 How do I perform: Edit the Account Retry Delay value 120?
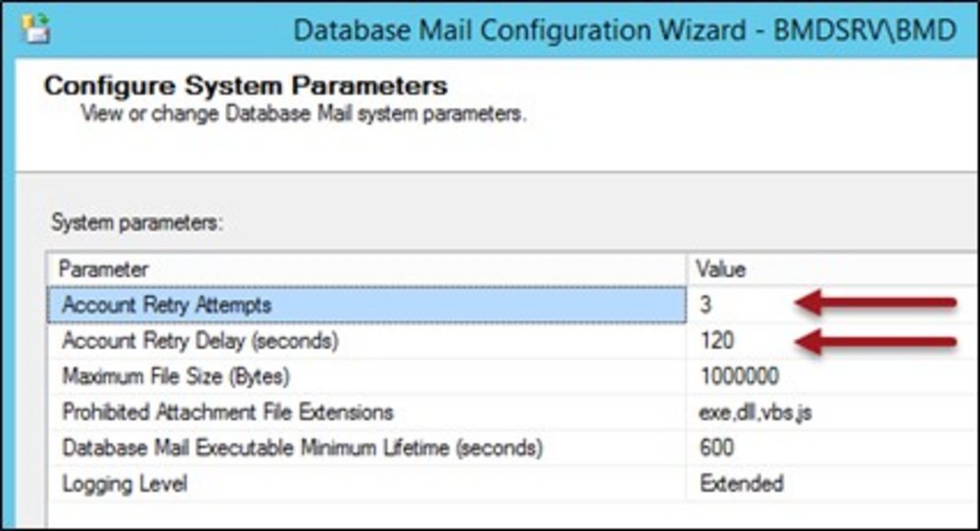[717, 341]
